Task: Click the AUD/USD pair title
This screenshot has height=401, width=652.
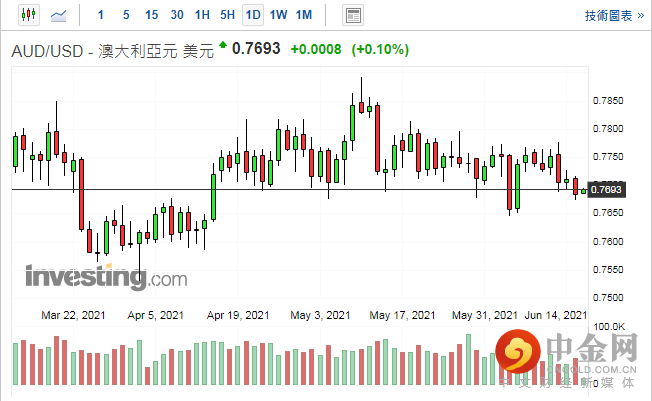Action: point(112,51)
